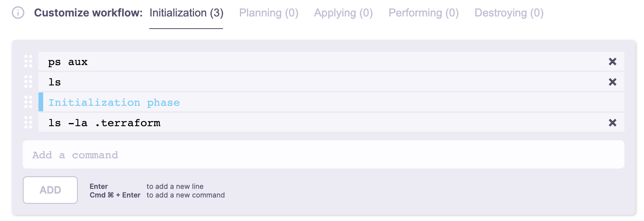Go to the Performing (0) tab

tap(423, 13)
